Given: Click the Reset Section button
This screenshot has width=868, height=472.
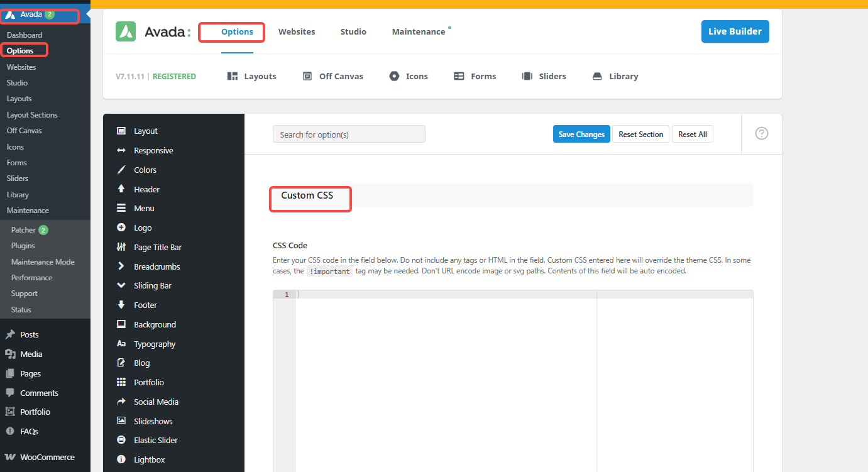Looking at the screenshot, I should click(640, 134).
